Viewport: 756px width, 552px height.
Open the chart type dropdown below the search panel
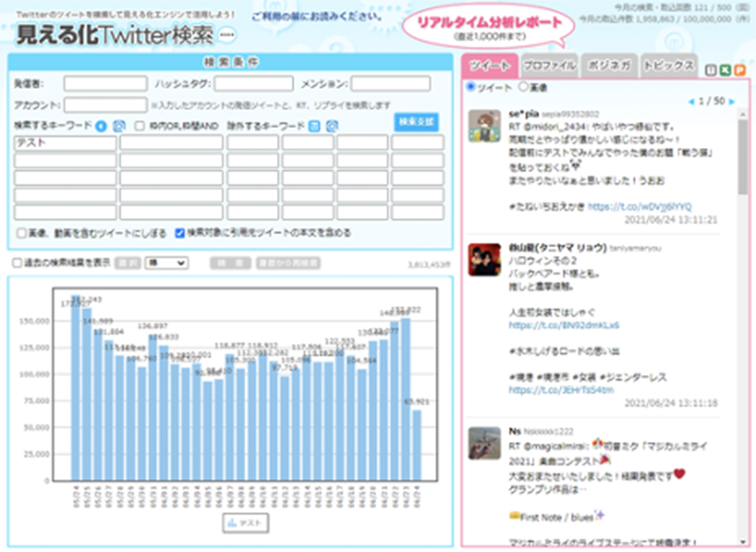click(166, 263)
